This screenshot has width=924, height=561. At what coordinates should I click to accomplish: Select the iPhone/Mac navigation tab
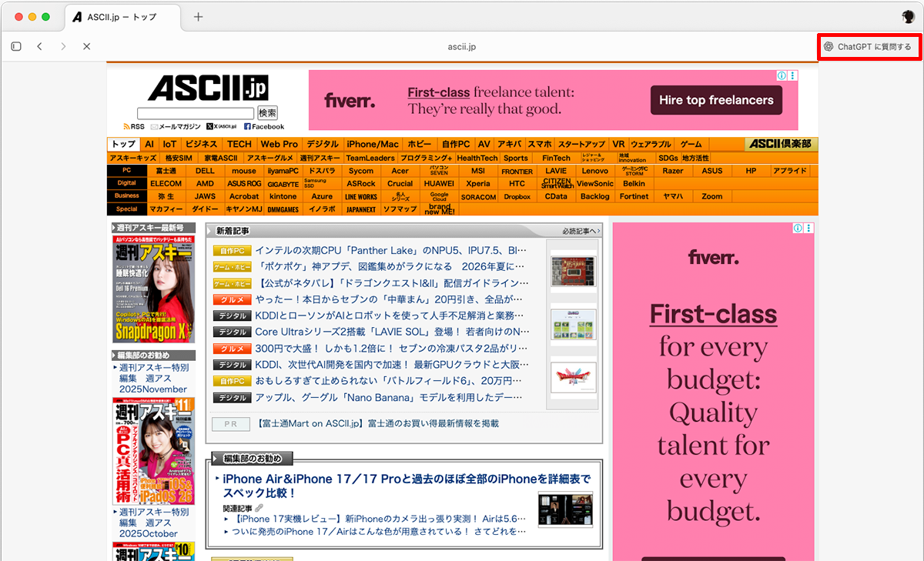[x=373, y=144]
